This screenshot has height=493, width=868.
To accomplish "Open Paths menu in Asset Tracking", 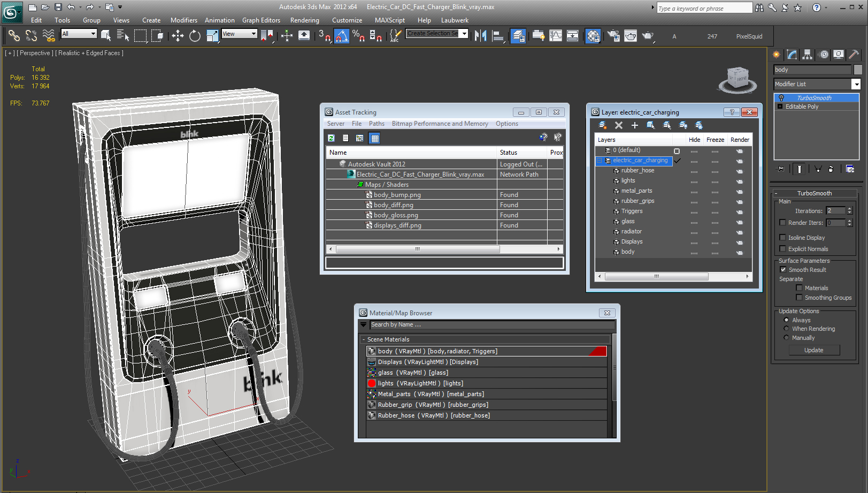I will coord(377,124).
